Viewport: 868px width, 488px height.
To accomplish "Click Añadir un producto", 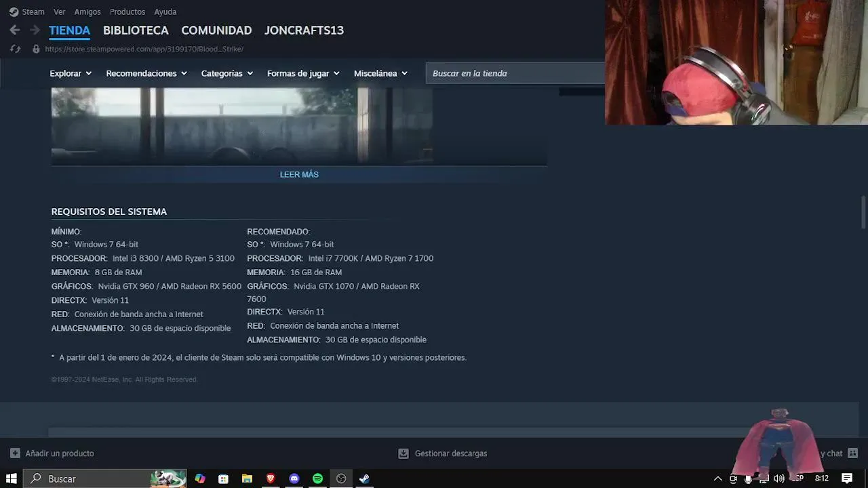I will click(60, 453).
